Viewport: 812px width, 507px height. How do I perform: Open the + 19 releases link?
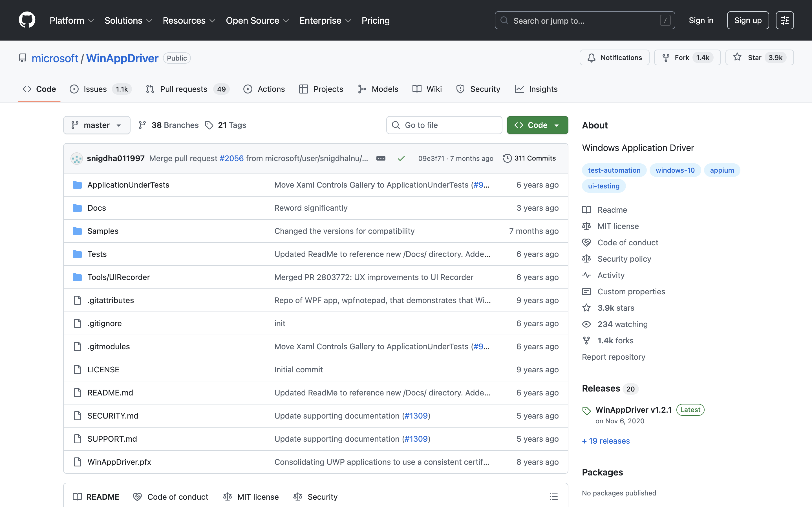[x=606, y=441]
